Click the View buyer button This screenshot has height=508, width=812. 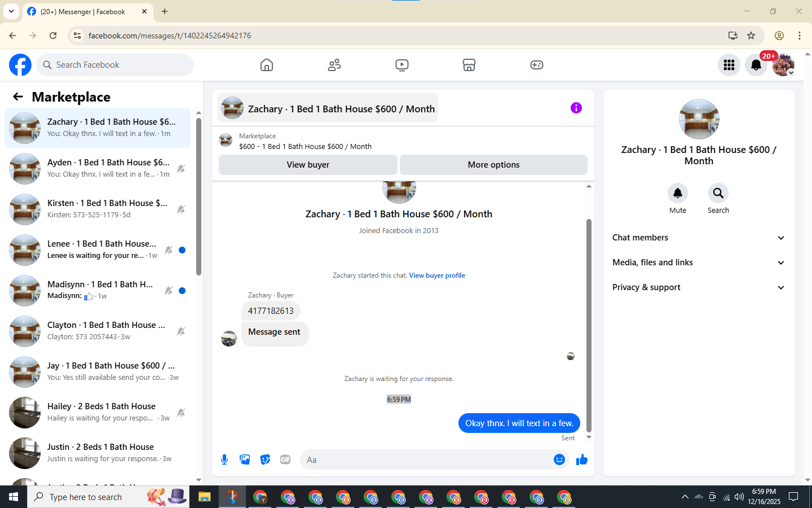click(x=308, y=165)
